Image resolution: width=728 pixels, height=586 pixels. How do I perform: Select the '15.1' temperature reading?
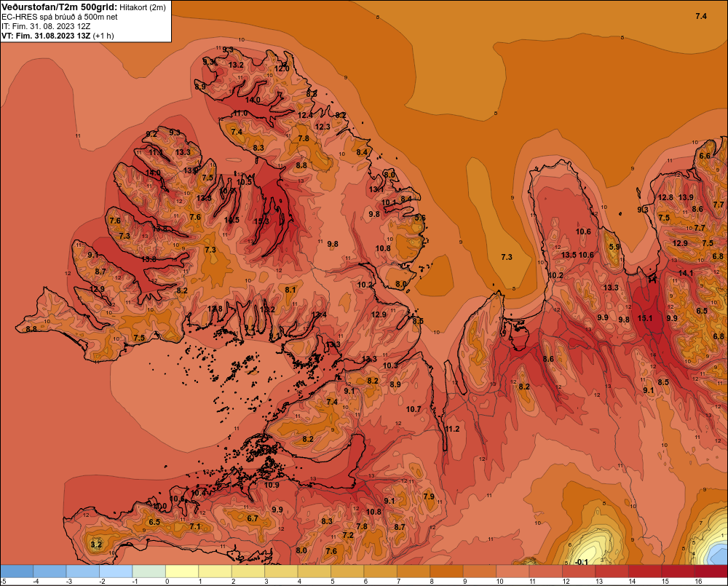click(645, 318)
